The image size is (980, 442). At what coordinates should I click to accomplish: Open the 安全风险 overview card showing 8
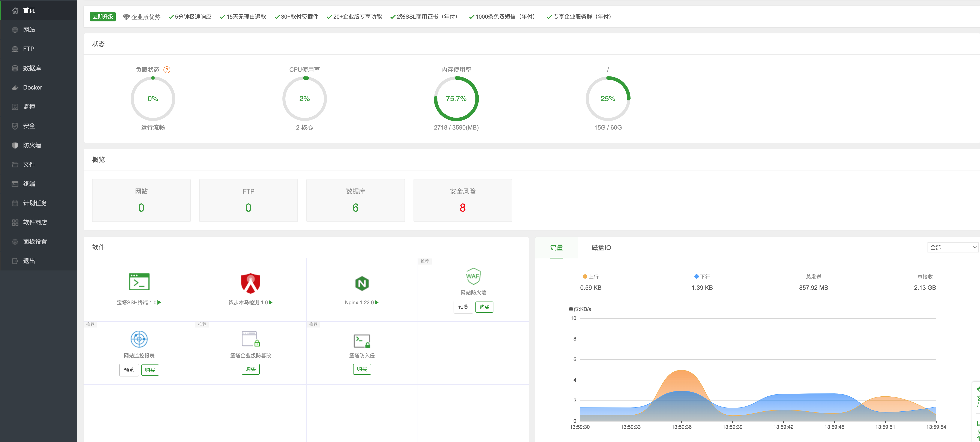tap(462, 200)
